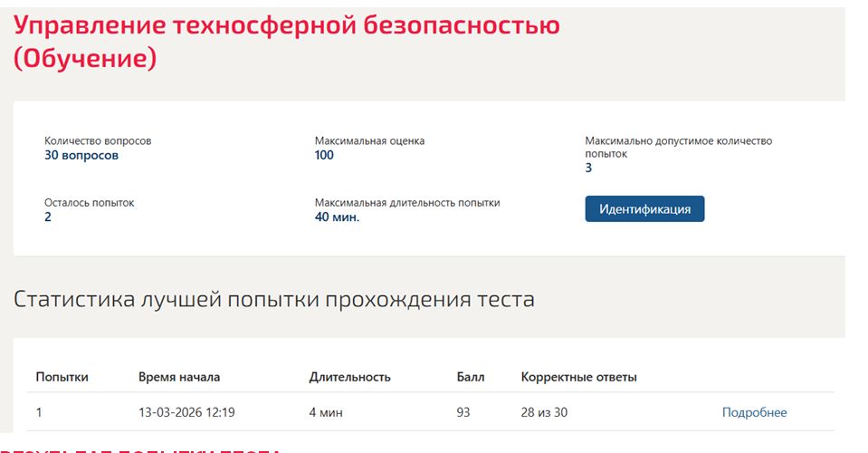Click the Попытки column header
868x453 pixels.
62,377
